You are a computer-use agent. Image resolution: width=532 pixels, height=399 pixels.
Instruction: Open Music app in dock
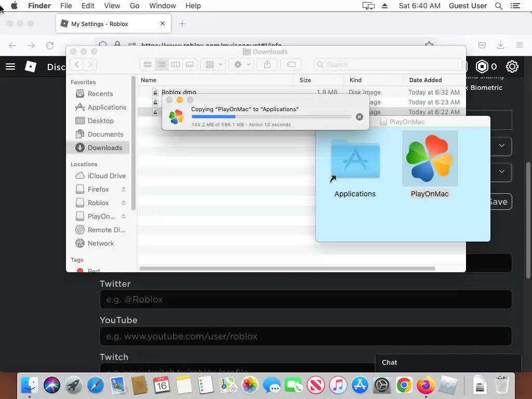point(338,385)
